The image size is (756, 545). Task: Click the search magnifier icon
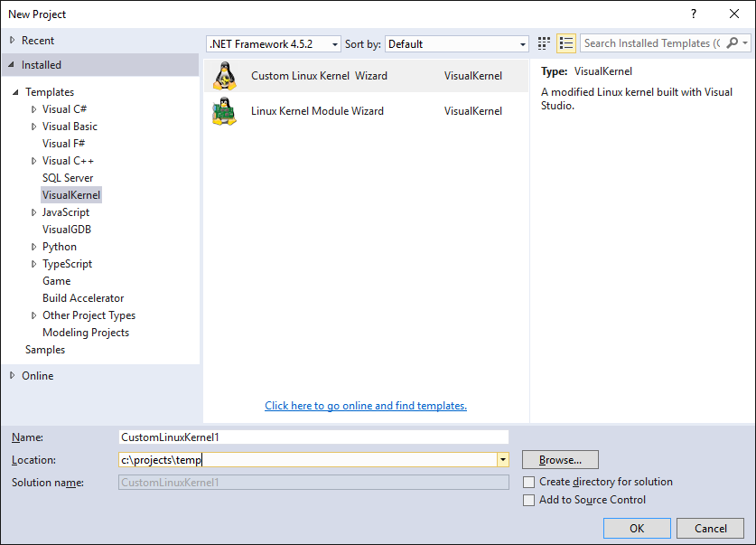point(733,43)
